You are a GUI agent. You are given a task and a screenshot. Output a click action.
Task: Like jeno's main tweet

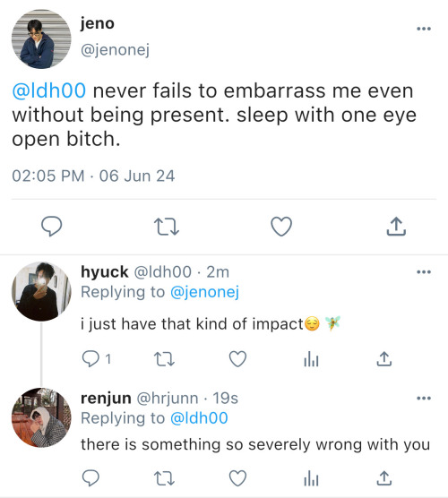[281, 227]
